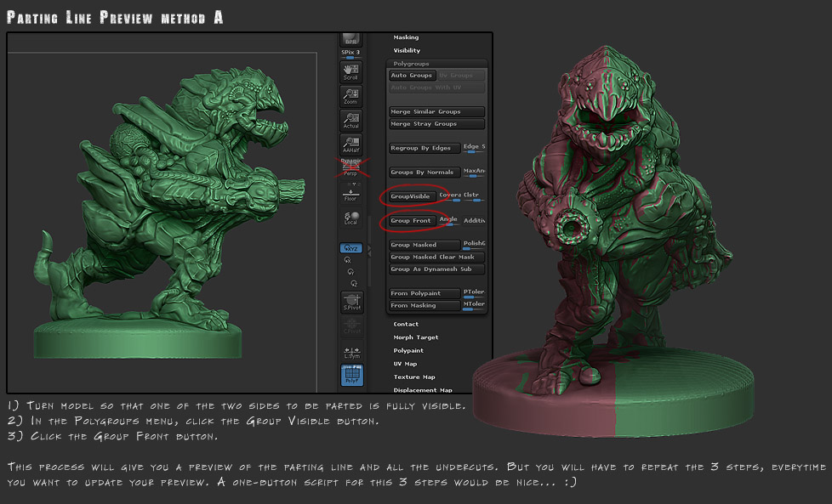This screenshot has height=504, width=832.
Task: Click Group As Dynamesh Sub button
Action: coord(436,269)
